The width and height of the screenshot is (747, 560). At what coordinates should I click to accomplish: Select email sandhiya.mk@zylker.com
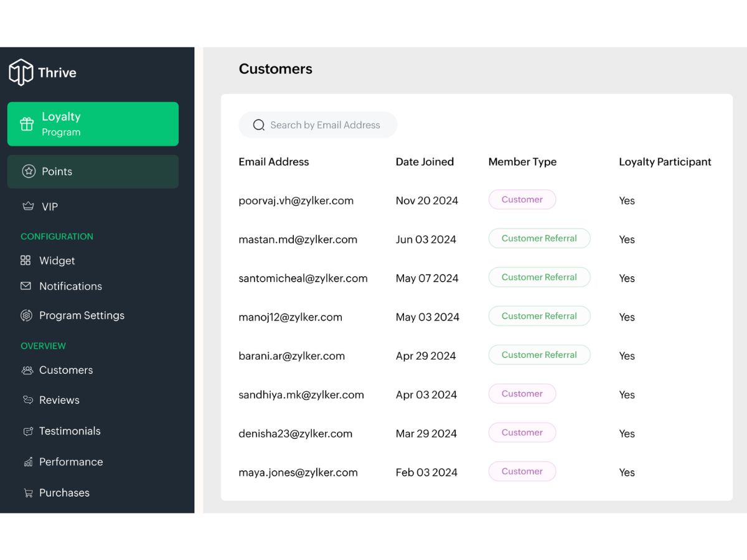click(301, 394)
